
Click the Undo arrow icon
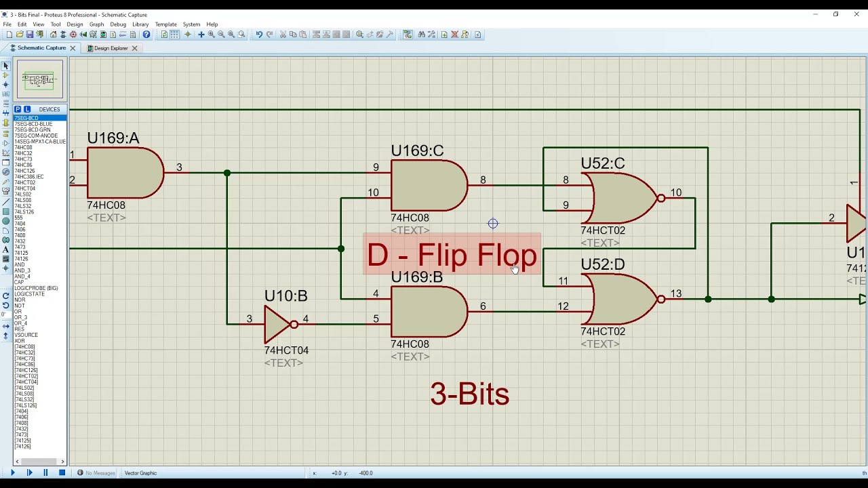[x=259, y=35]
